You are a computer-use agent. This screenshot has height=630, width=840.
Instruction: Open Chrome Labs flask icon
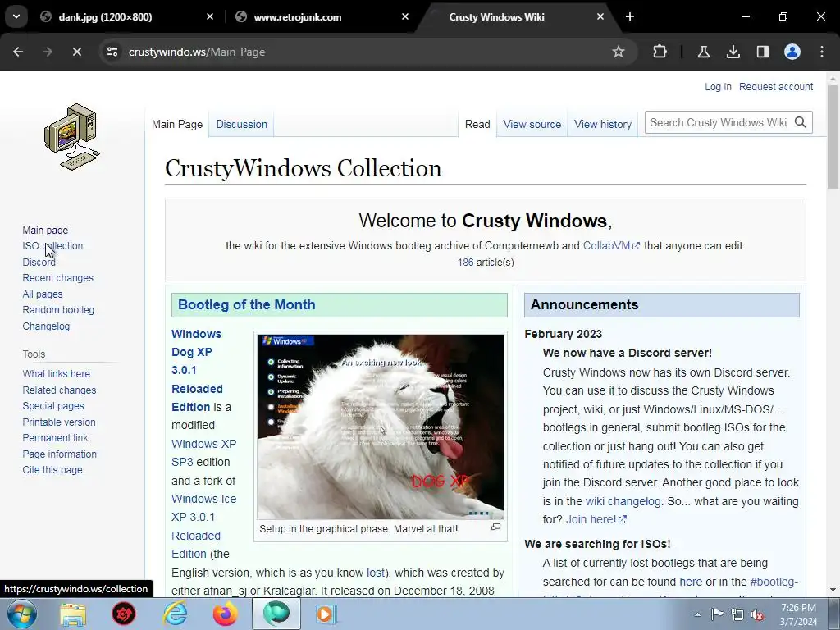click(703, 52)
